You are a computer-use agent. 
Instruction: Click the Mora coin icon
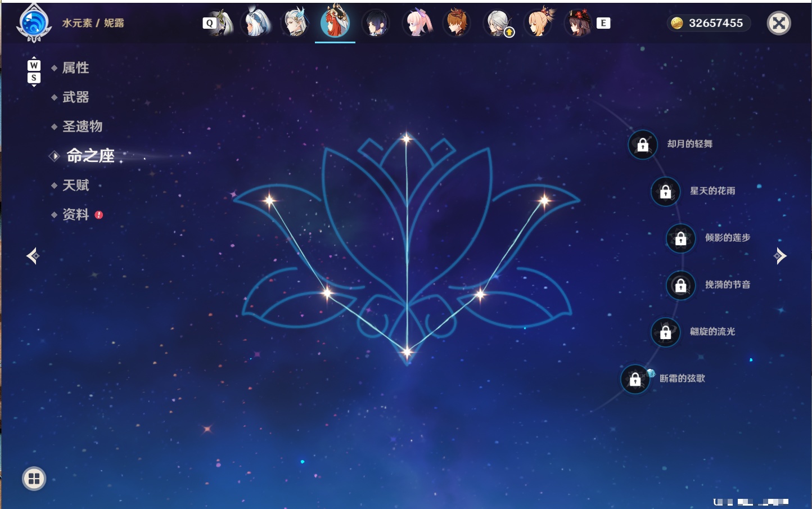pos(677,23)
